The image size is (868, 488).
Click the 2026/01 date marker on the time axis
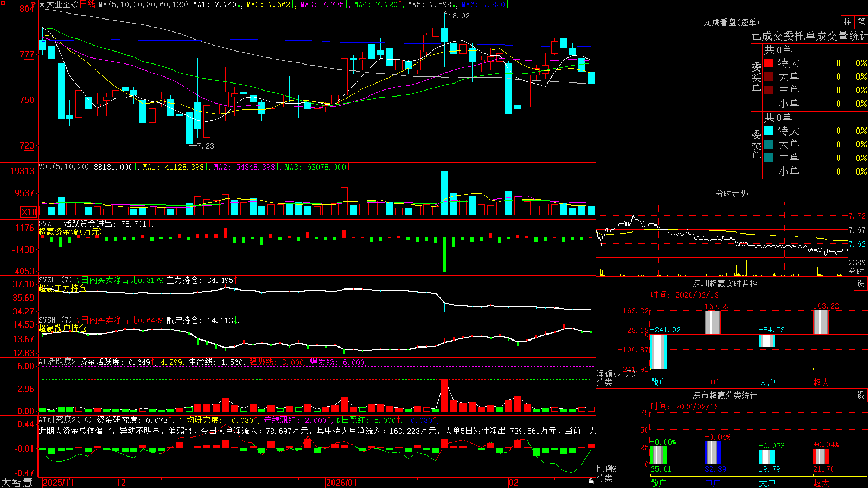pyautogui.click(x=341, y=483)
